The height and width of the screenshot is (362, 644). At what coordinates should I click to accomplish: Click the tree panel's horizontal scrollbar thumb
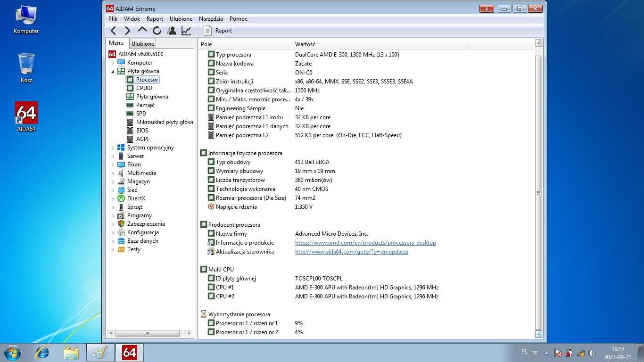147,333
